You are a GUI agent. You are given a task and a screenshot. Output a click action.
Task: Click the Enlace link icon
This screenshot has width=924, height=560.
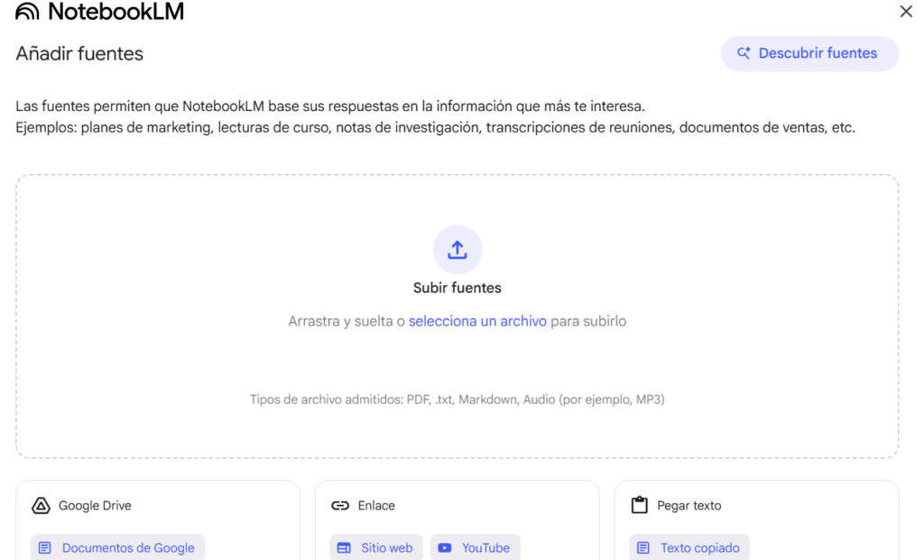[340, 505]
